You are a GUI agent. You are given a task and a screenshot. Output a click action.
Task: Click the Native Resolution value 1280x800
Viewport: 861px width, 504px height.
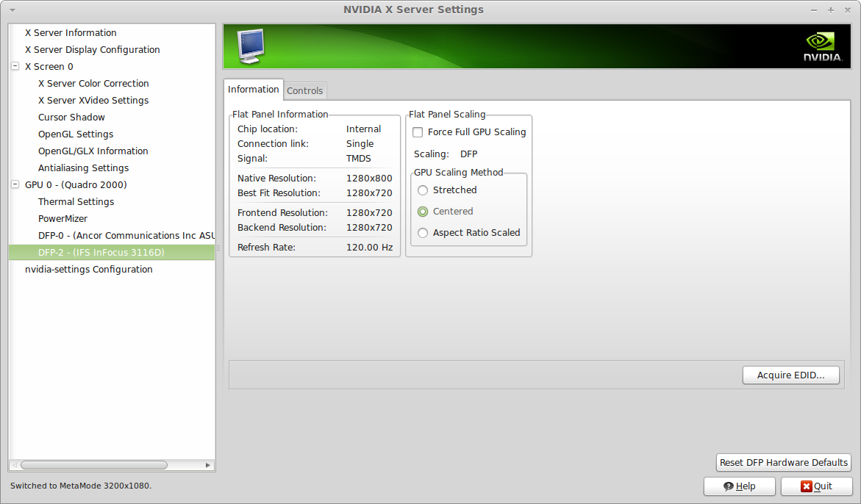(369, 179)
